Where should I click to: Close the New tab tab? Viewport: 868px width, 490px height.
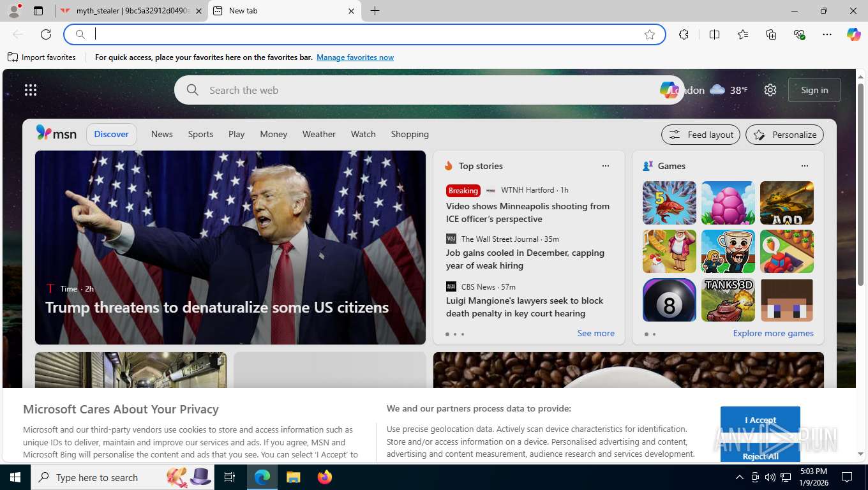[x=352, y=11]
